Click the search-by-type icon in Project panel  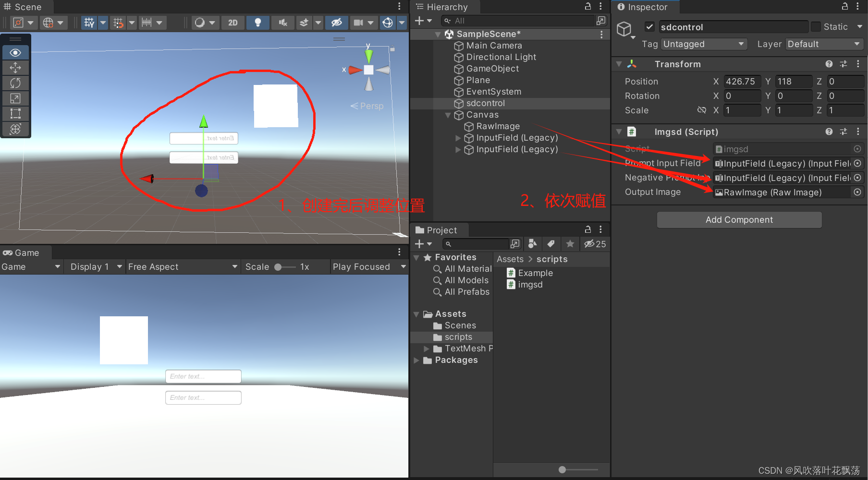[532, 244]
